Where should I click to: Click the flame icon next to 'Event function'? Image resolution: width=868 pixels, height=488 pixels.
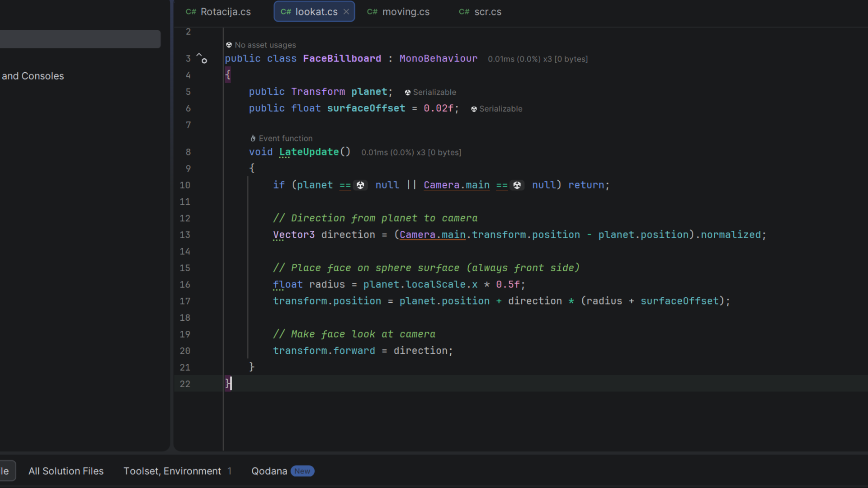(253, 139)
